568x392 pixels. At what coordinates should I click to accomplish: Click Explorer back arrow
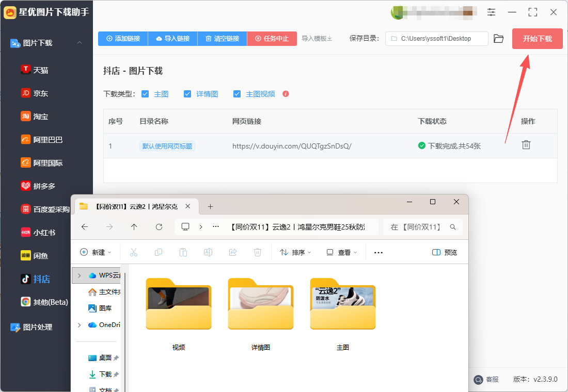tap(85, 227)
